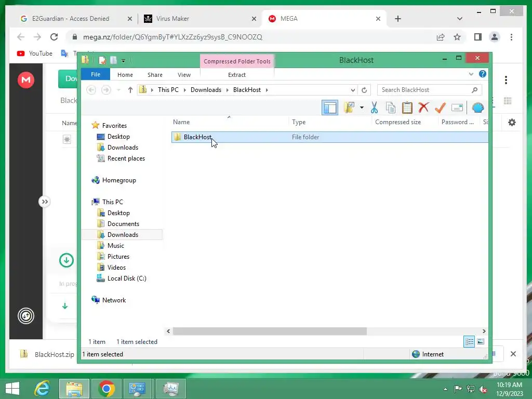532x399 pixels.
Task: Open Documents under This PC
Action: click(123, 224)
